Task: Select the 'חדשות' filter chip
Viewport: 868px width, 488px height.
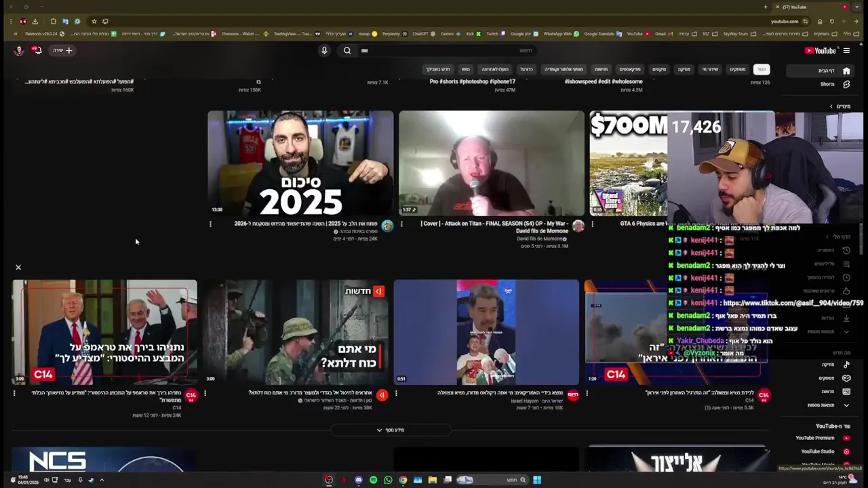Action: point(601,69)
